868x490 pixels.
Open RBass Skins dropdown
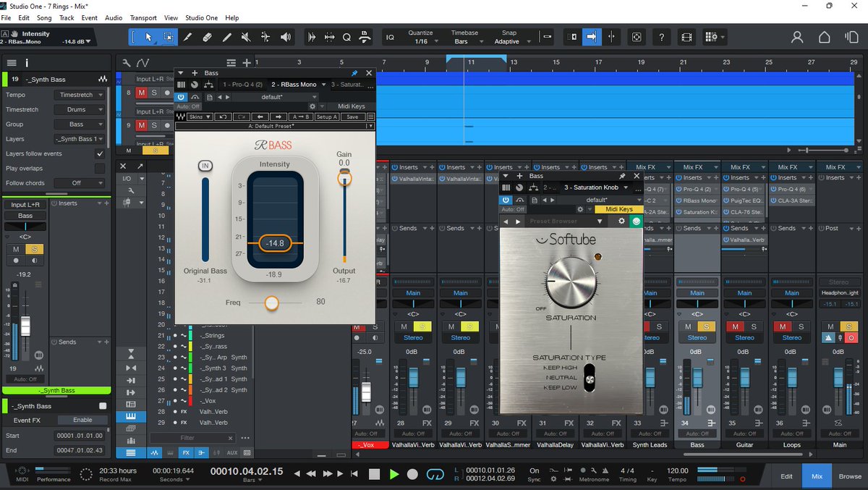(x=199, y=117)
